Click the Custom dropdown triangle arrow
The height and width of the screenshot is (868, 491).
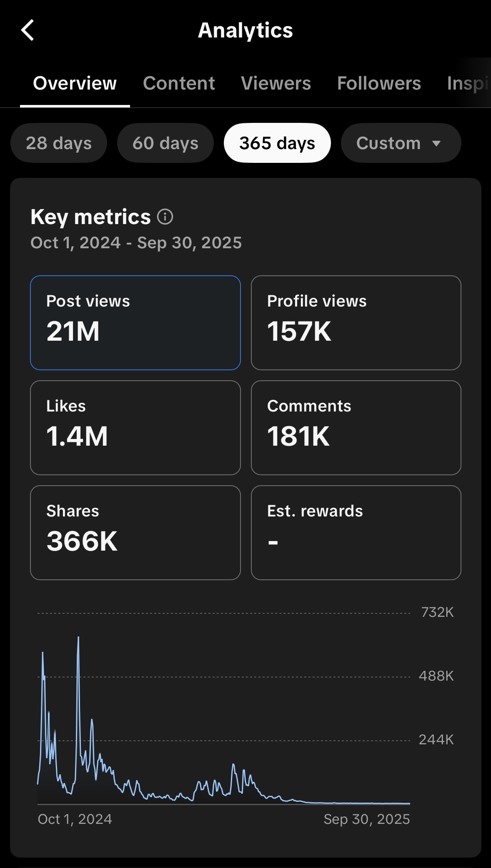tap(436, 144)
